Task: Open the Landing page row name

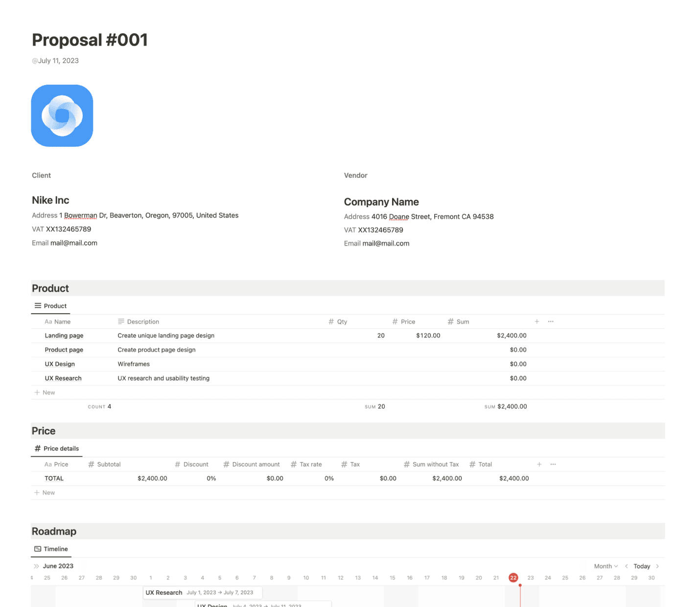Action: (x=64, y=336)
